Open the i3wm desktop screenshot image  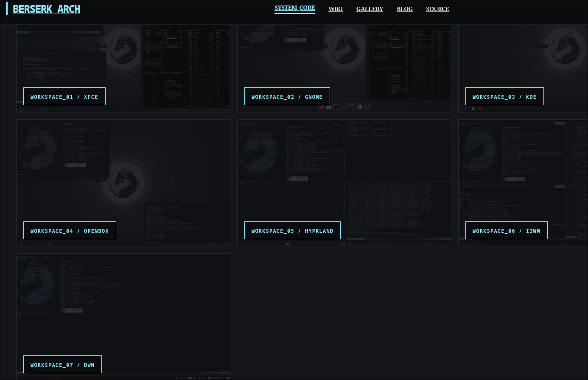coord(523,182)
